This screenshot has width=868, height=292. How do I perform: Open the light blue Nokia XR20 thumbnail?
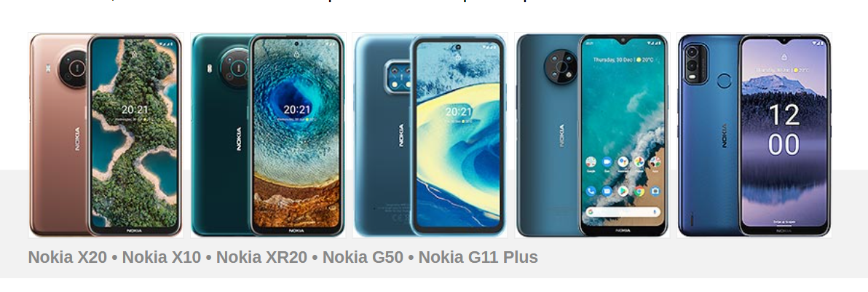coord(430,135)
